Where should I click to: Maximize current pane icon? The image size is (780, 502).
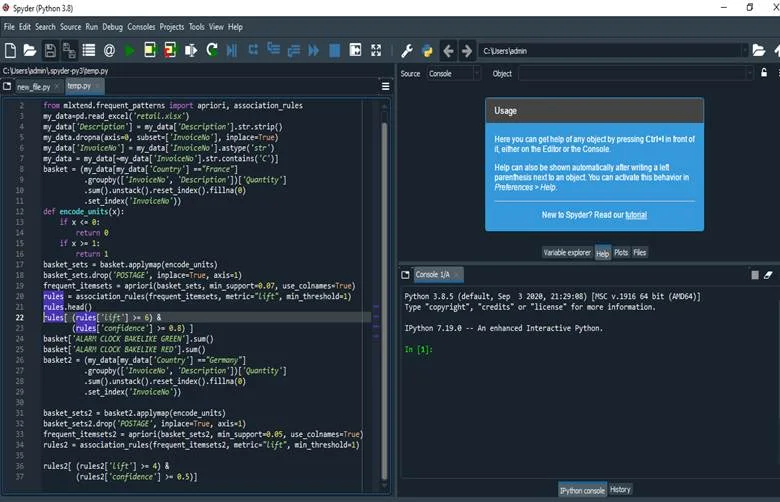click(355, 50)
